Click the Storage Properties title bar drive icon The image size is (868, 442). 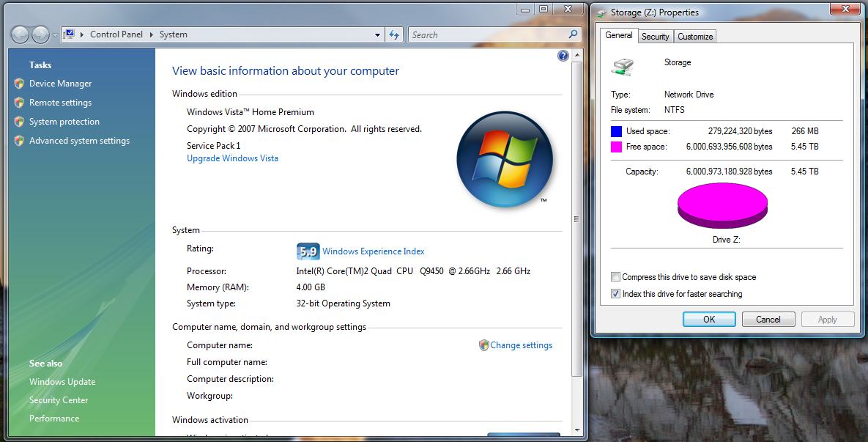pos(601,12)
